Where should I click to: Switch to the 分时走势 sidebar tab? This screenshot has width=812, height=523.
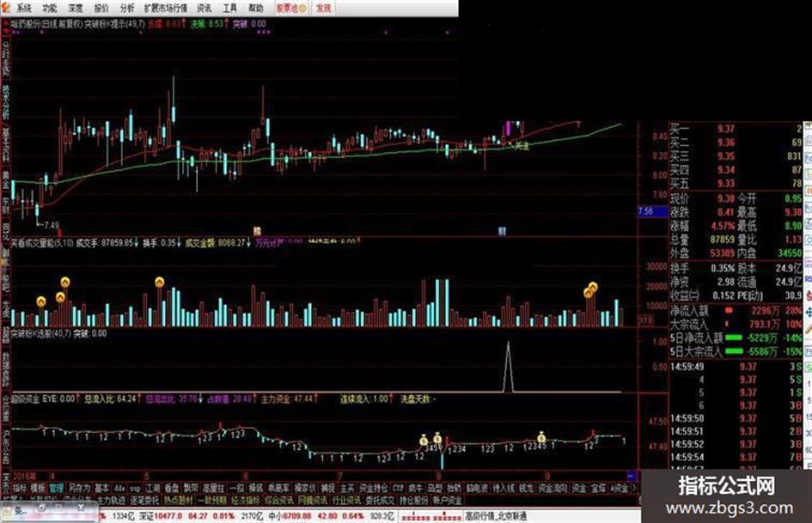point(6,58)
